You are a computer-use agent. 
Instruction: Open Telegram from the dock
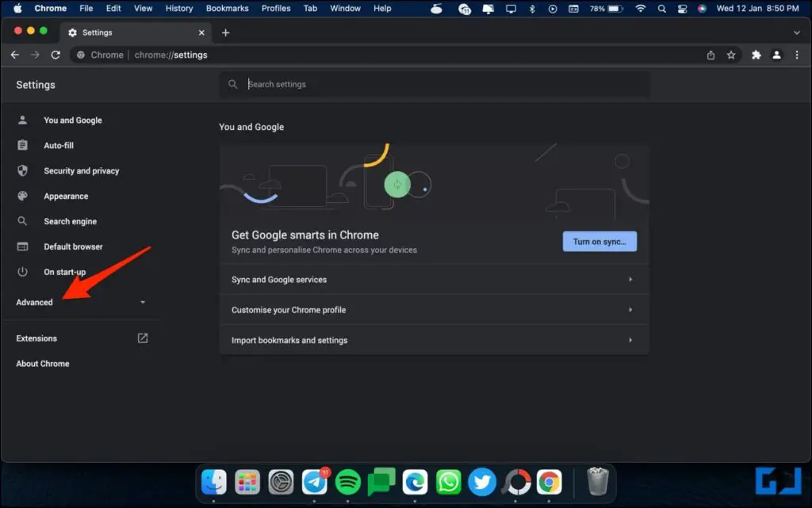314,482
